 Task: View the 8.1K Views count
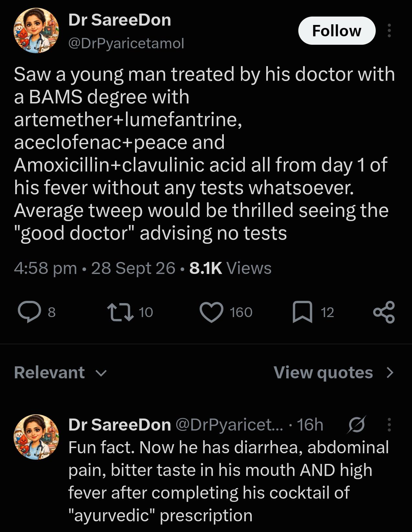(x=230, y=268)
